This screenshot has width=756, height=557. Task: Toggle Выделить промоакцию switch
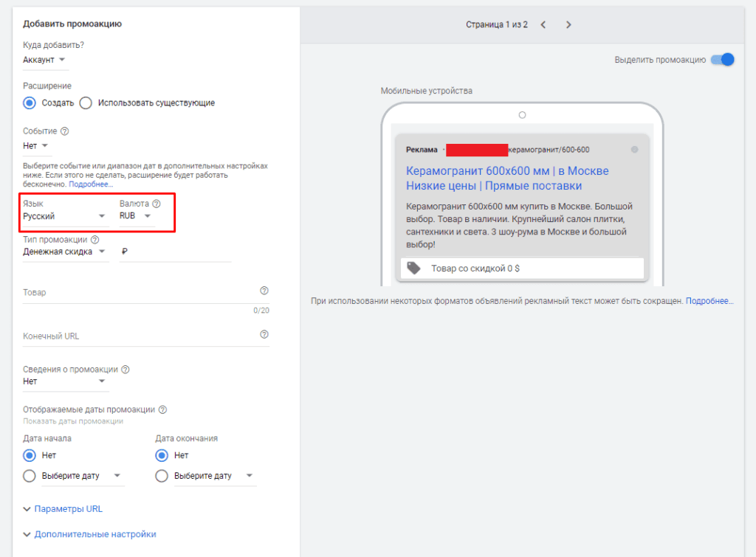point(723,60)
